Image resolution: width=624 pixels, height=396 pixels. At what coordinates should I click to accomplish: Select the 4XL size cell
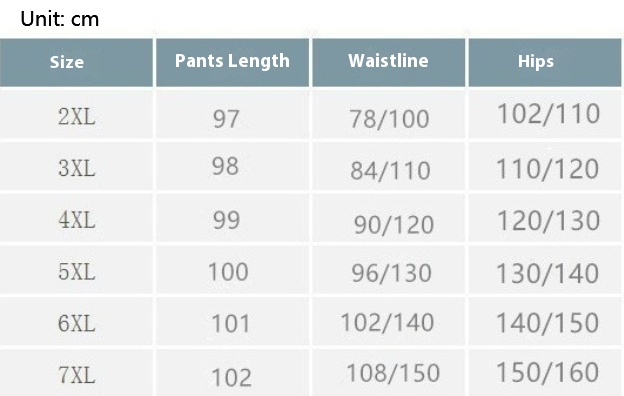pos(76,218)
